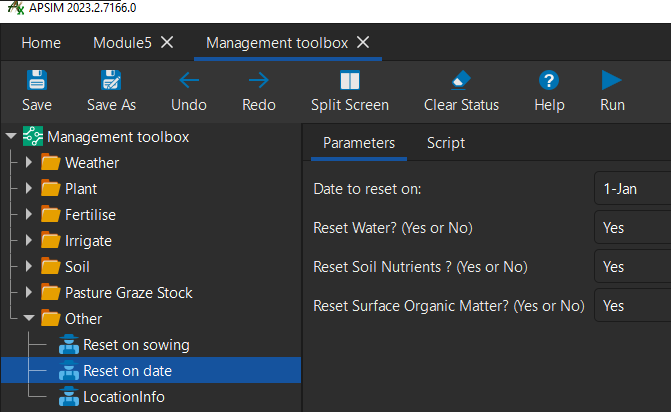Click the Other folder icon
Screen dimensions: 671x412
50,319
